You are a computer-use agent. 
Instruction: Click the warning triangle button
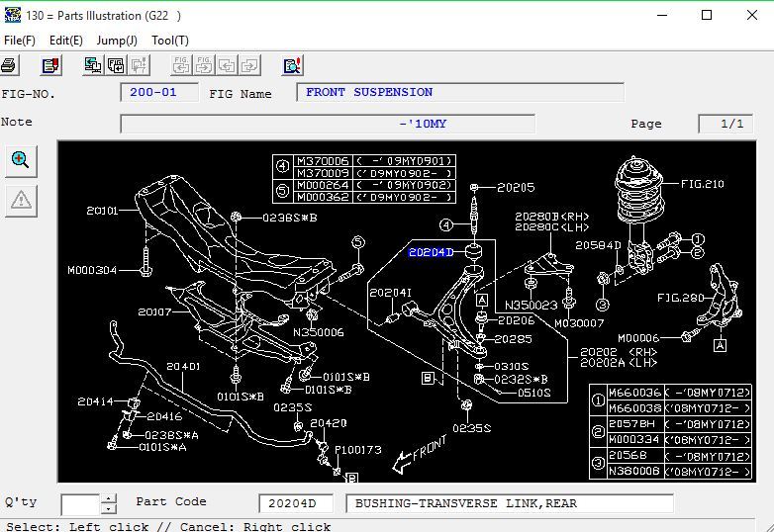(x=21, y=201)
